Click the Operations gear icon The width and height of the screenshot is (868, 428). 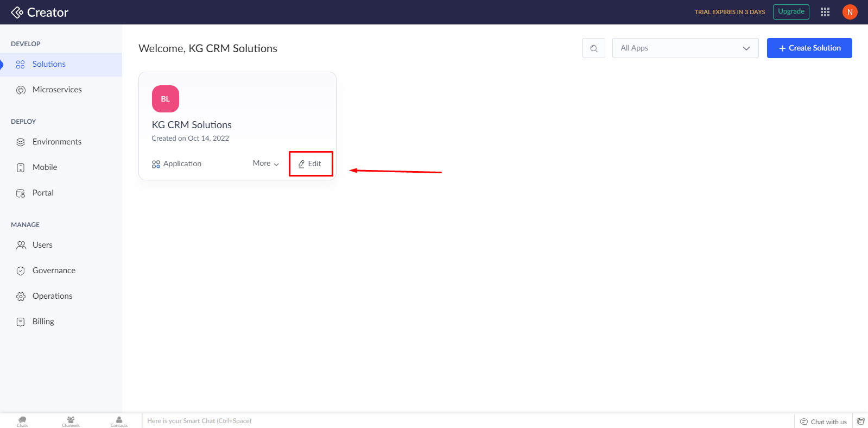[21, 297]
